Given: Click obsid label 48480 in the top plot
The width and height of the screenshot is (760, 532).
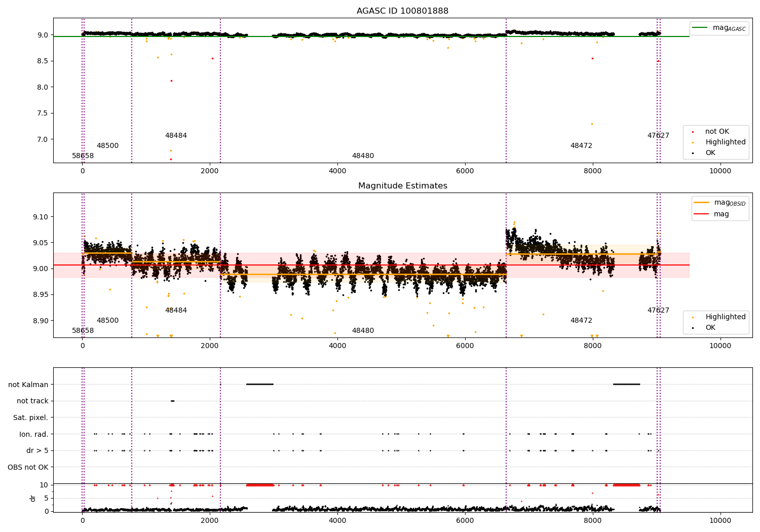Looking at the screenshot, I should 363,156.
